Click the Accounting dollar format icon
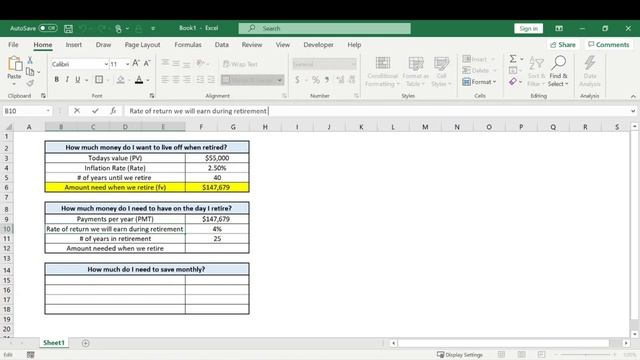The height and width of the screenshot is (360, 640). click(x=297, y=80)
